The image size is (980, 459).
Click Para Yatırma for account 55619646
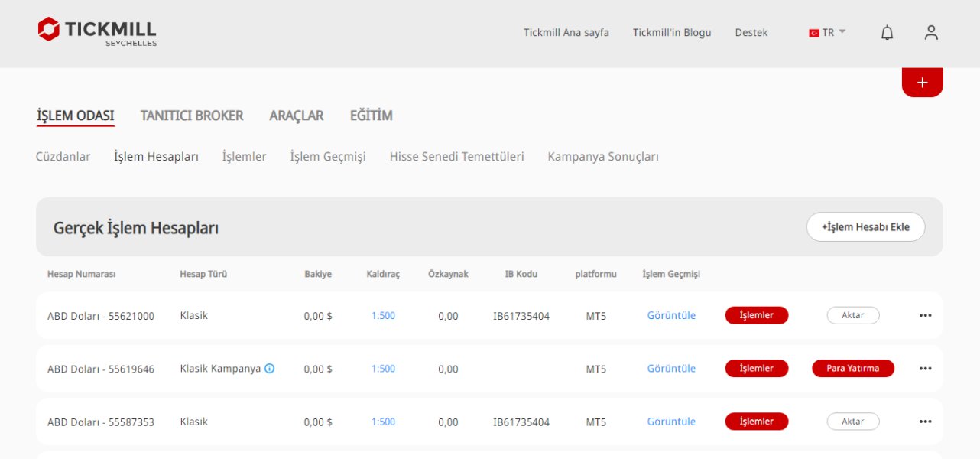click(853, 368)
